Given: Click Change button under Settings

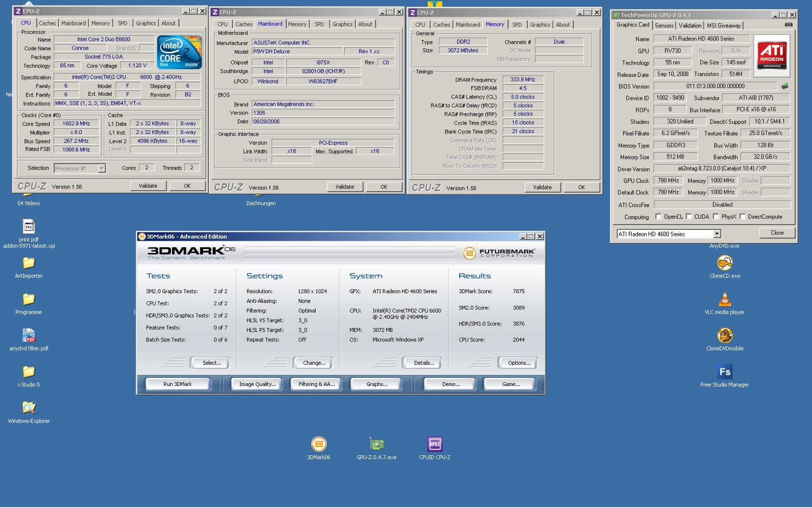Looking at the screenshot, I should 314,363.
